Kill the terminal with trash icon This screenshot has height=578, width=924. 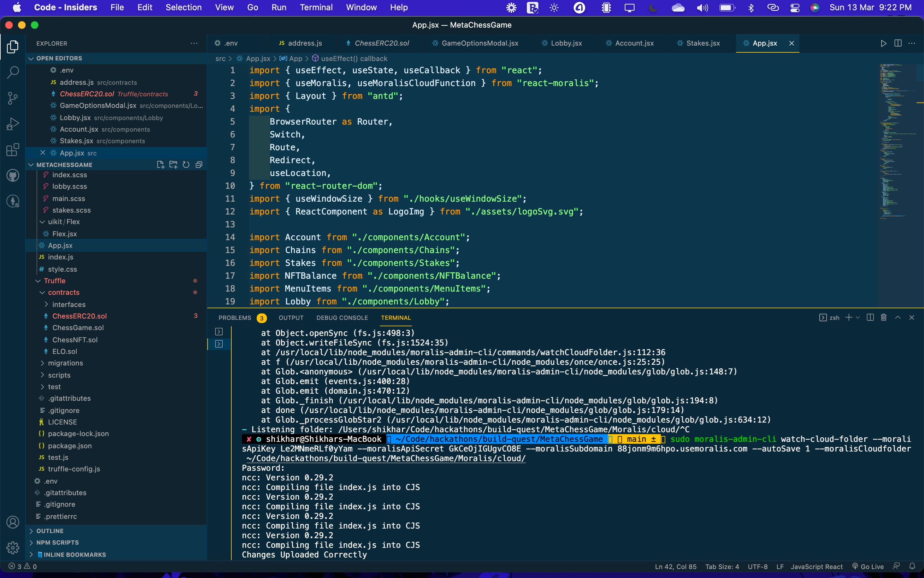tap(884, 317)
